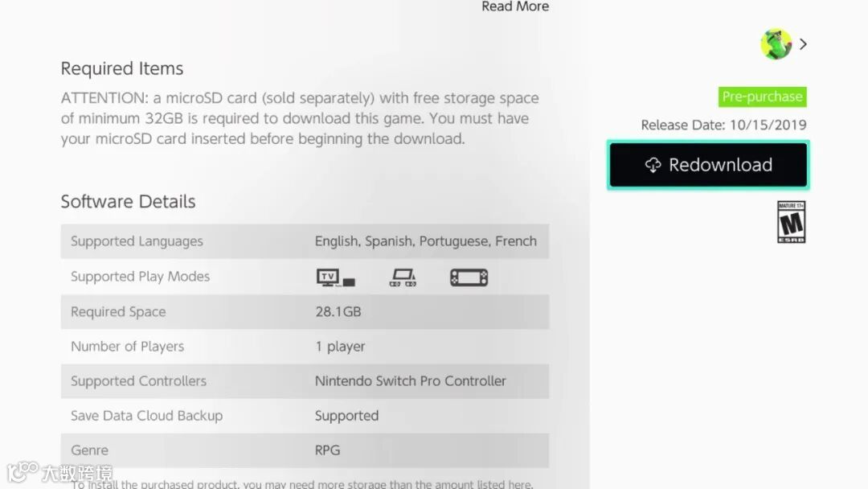Click the tabletop mode icon
The height and width of the screenshot is (489, 868).
click(403, 277)
